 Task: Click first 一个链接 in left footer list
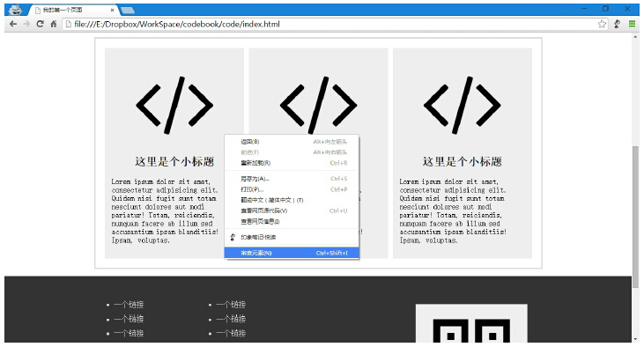coord(129,305)
